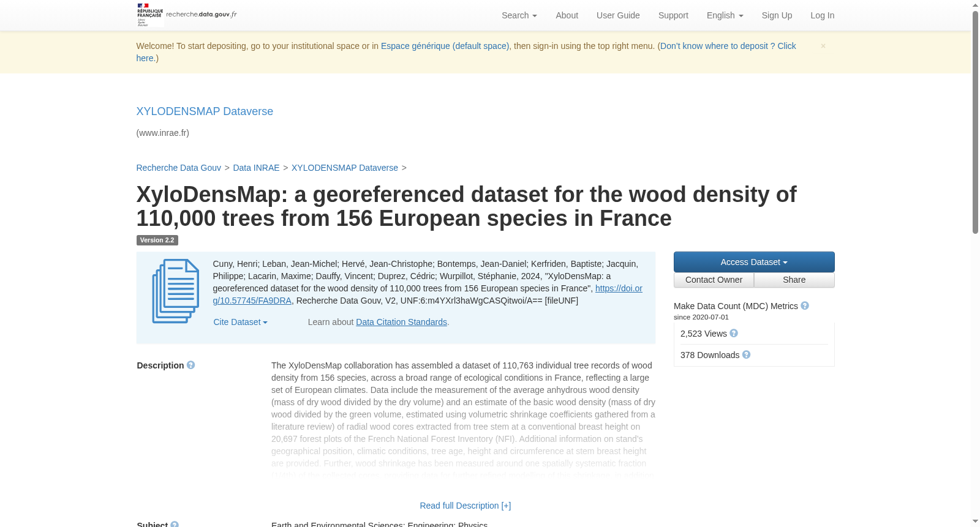Open XYLODENSMAP Dataverse breadcrumb link

point(345,168)
